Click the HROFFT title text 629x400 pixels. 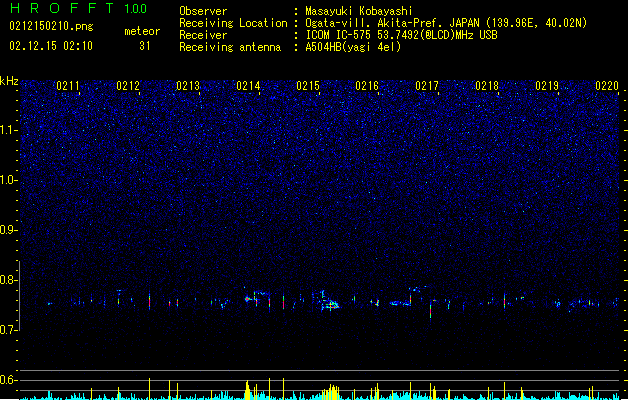tap(62, 8)
